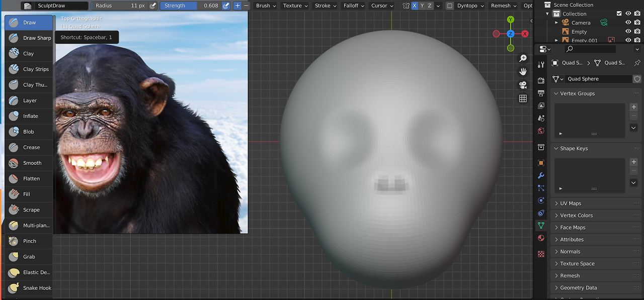This screenshot has width=644, height=300.
Task: Select the Crease brush
Action: (29, 147)
